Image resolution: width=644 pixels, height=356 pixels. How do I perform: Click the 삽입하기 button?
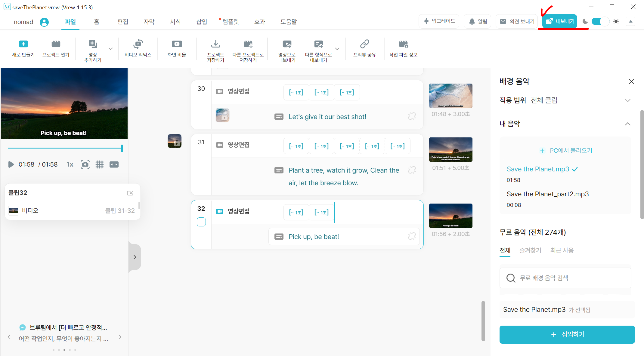tap(567, 334)
